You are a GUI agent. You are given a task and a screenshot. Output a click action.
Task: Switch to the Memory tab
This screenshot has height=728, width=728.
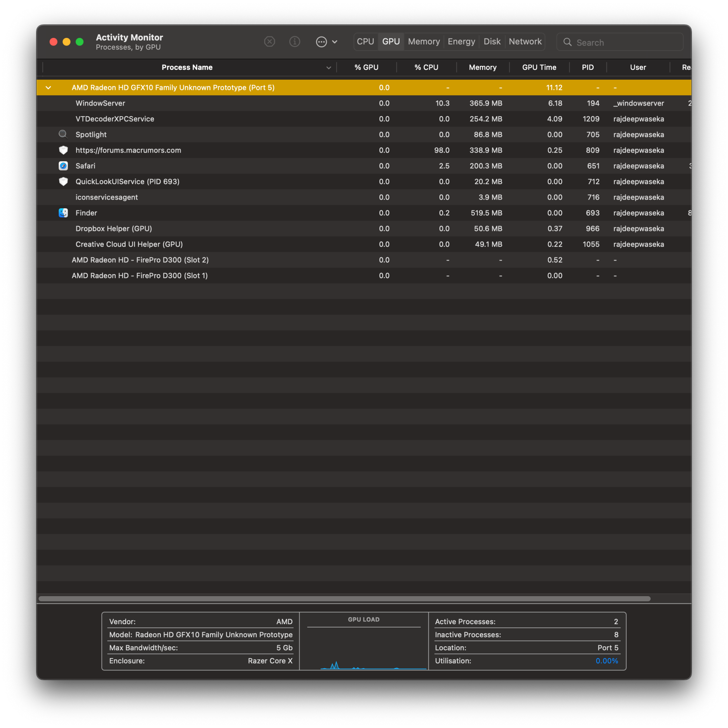pos(424,42)
